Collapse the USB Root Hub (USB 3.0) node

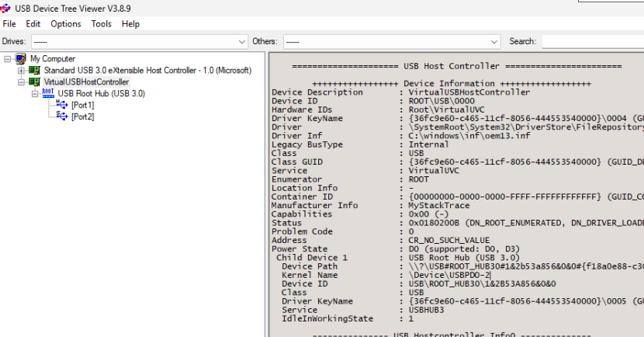pos(36,93)
